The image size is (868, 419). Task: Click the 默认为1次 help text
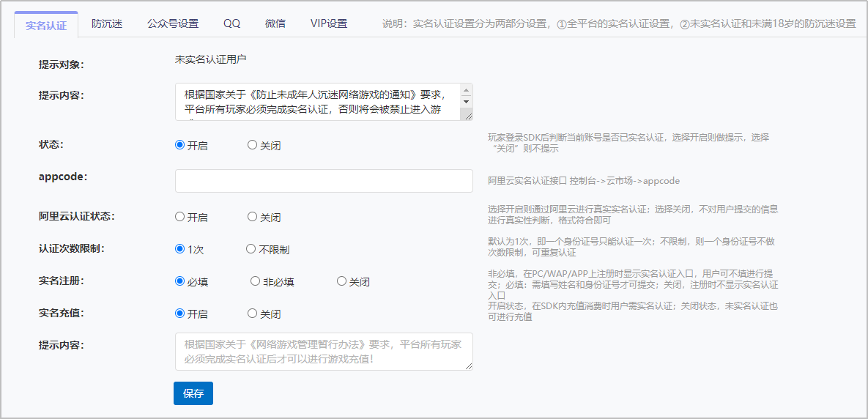[x=633, y=248]
